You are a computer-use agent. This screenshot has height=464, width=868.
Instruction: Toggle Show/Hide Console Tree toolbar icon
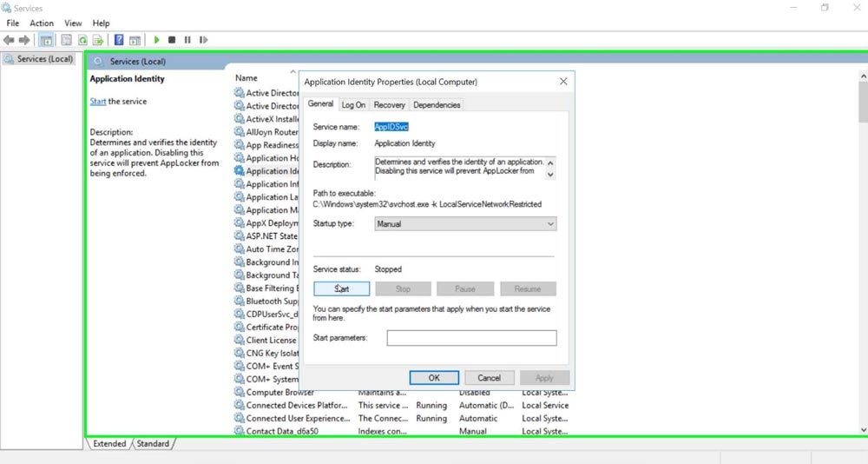(47, 40)
